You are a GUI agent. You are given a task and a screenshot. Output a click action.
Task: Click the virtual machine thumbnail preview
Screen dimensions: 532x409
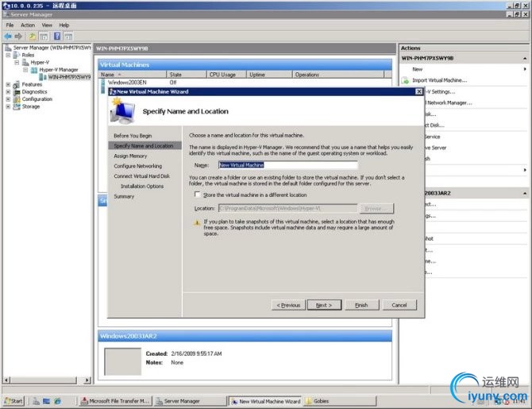pos(122,361)
